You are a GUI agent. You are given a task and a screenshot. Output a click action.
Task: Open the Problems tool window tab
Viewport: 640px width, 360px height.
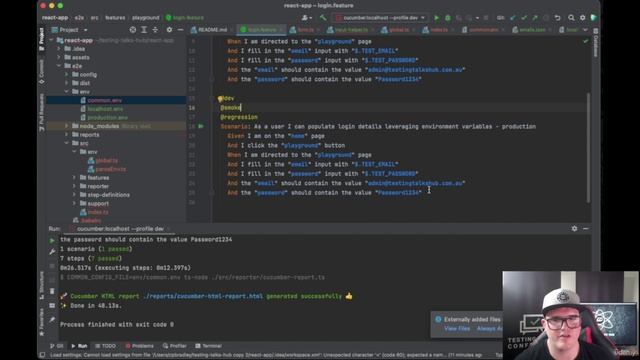coord(139,346)
